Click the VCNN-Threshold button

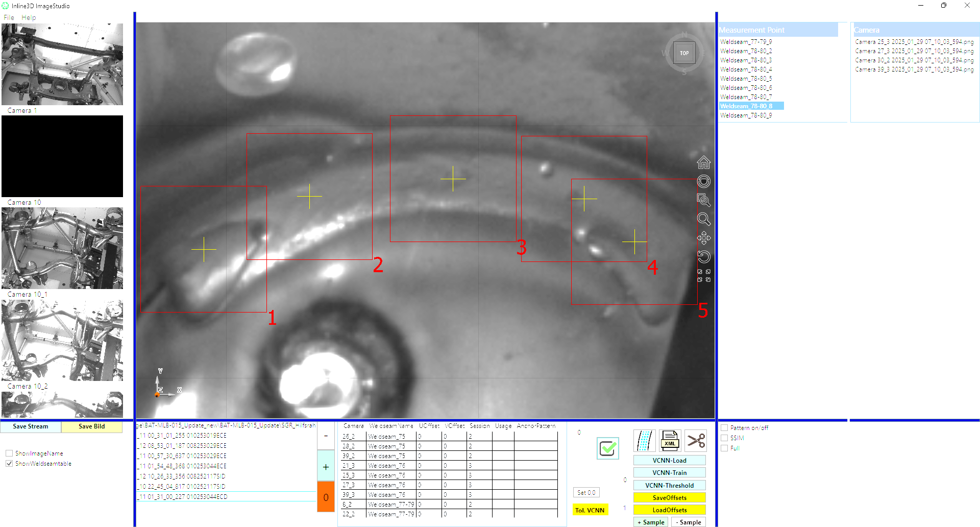[x=669, y=486]
